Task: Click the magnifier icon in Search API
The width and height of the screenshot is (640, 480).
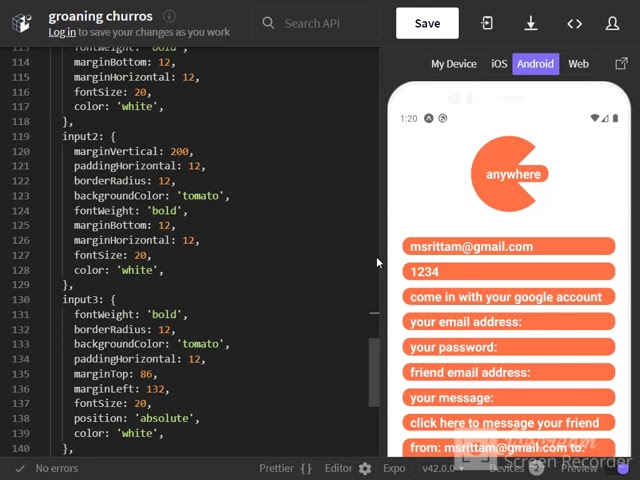Action: click(x=268, y=23)
